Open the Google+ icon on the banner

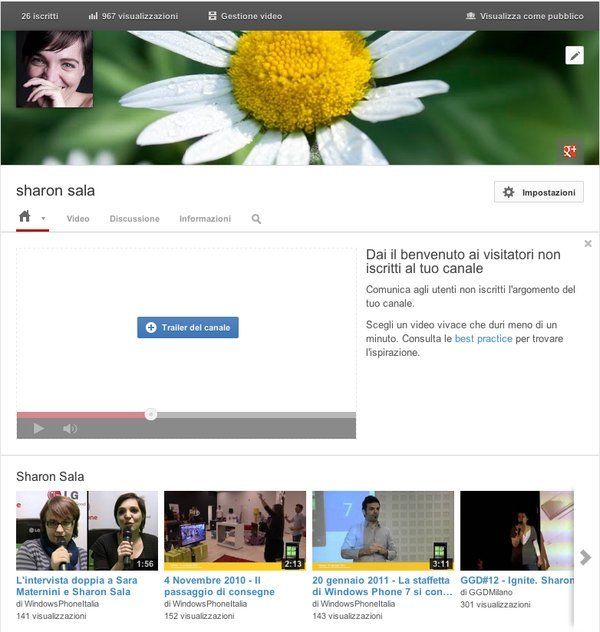569,151
